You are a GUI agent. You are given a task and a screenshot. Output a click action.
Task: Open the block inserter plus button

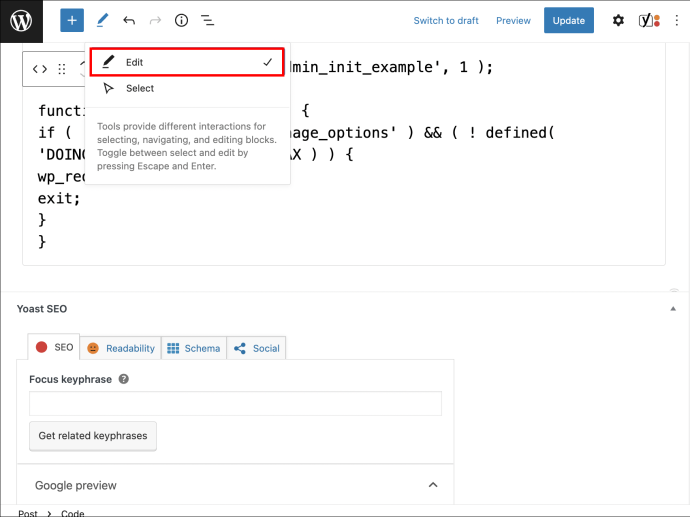[72, 20]
